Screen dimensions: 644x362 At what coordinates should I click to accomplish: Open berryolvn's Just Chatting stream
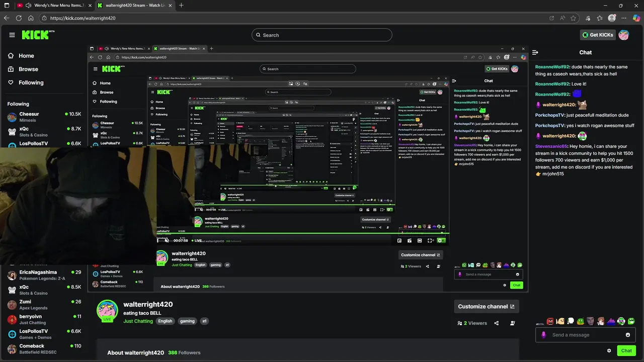44,319
